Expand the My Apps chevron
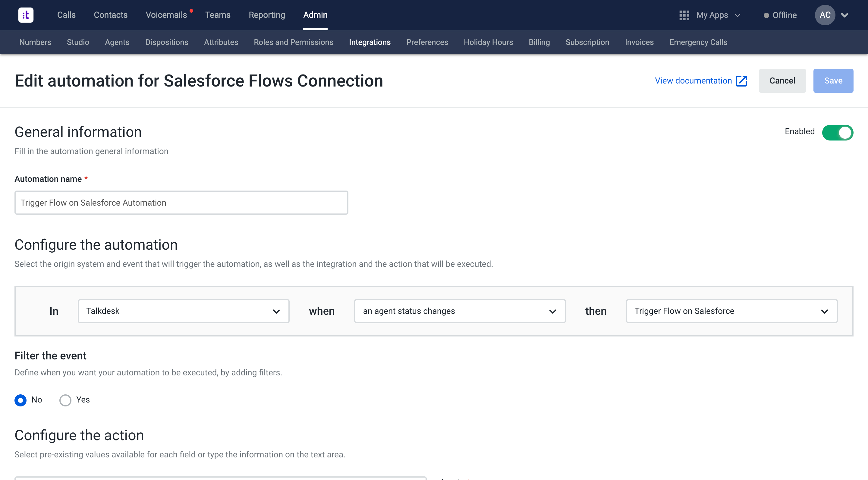Screen dimensions: 868x480 (737, 15)
